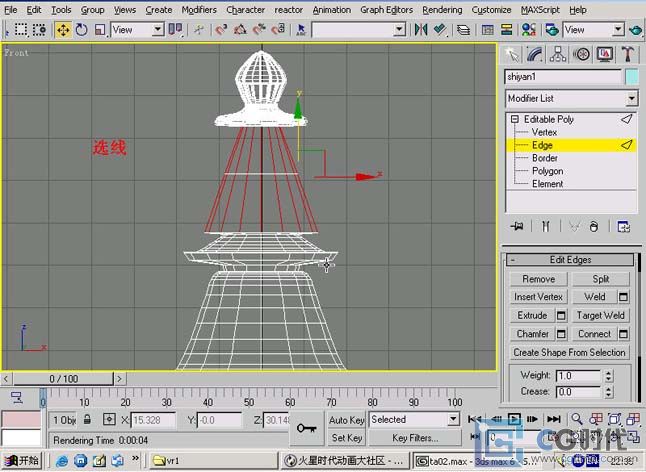The image size is (646, 472).
Task: Open the named selection sets dropdown
Action: click(358, 30)
